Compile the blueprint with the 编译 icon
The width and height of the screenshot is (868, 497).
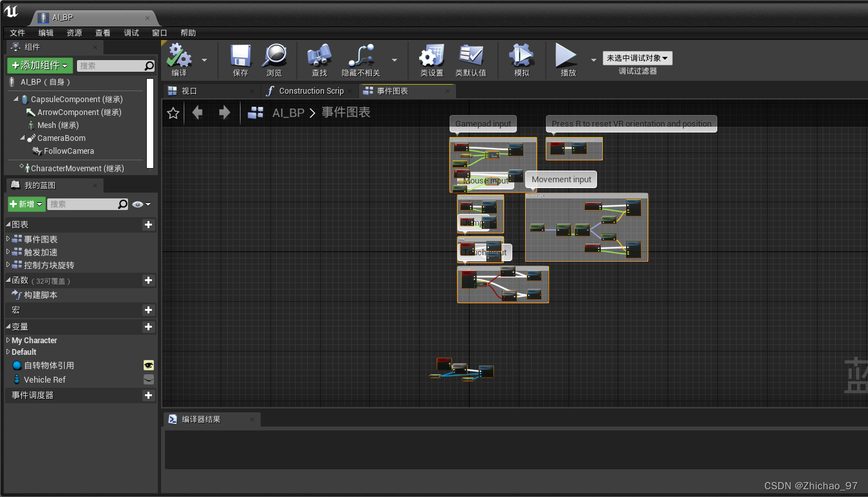tap(179, 58)
